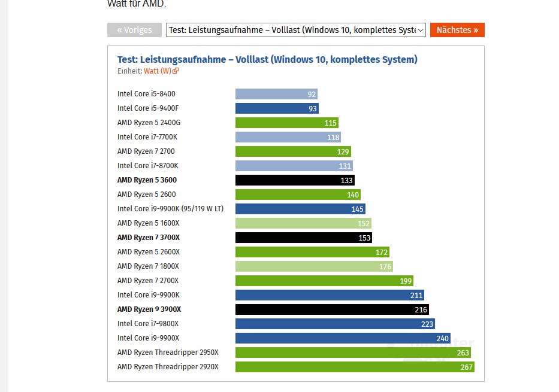Screen dimensions: 559x392
Task: Click the black bar for AMD Ryzen 9 3900X
Action: point(330,309)
